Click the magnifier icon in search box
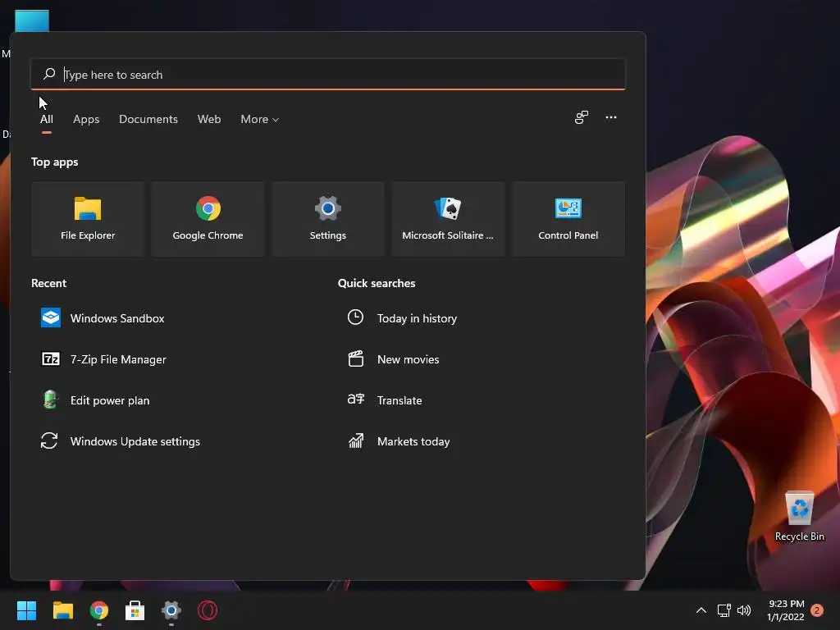This screenshot has height=630, width=840. pyautogui.click(x=49, y=73)
